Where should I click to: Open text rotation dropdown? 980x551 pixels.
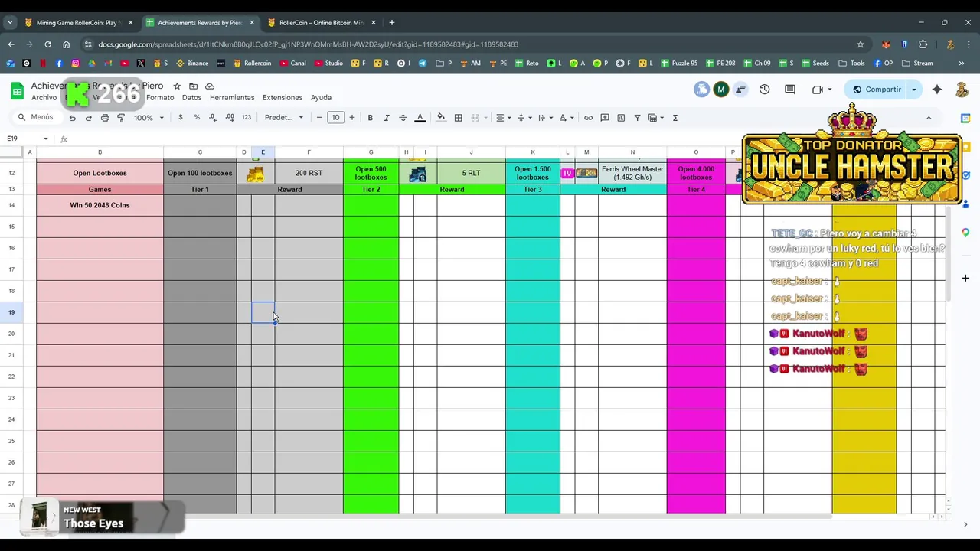coord(566,118)
